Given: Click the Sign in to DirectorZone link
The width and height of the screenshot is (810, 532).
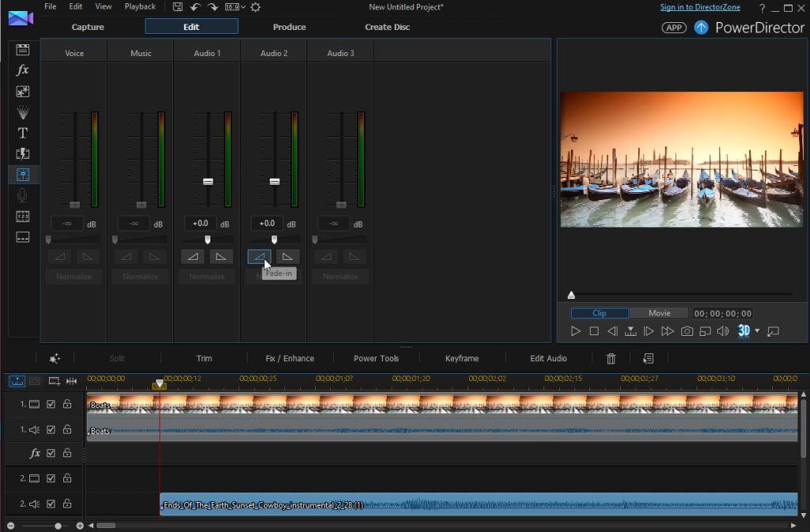Looking at the screenshot, I should (x=702, y=7).
